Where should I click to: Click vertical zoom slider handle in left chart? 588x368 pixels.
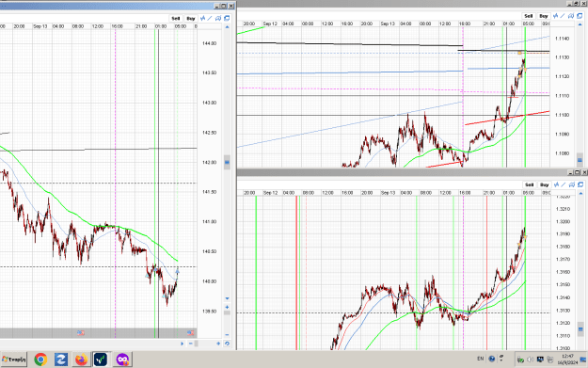click(x=227, y=312)
